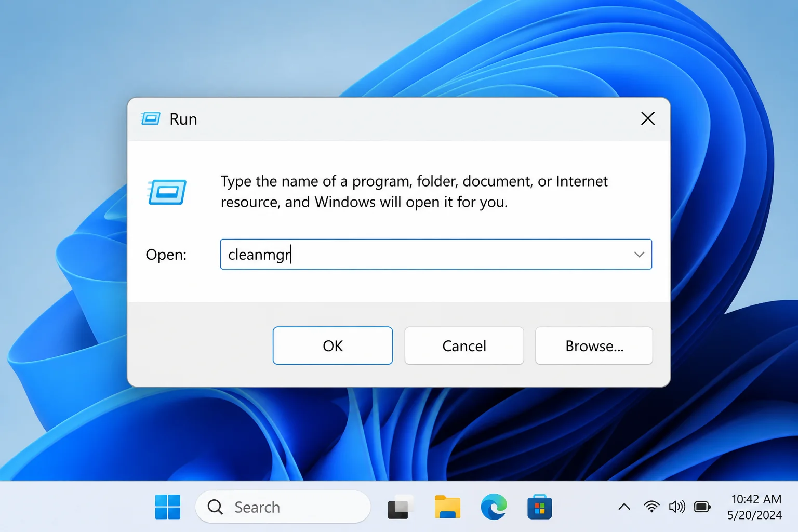
Task: Show hidden icons via tray chevron
Action: click(x=624, y=507)
